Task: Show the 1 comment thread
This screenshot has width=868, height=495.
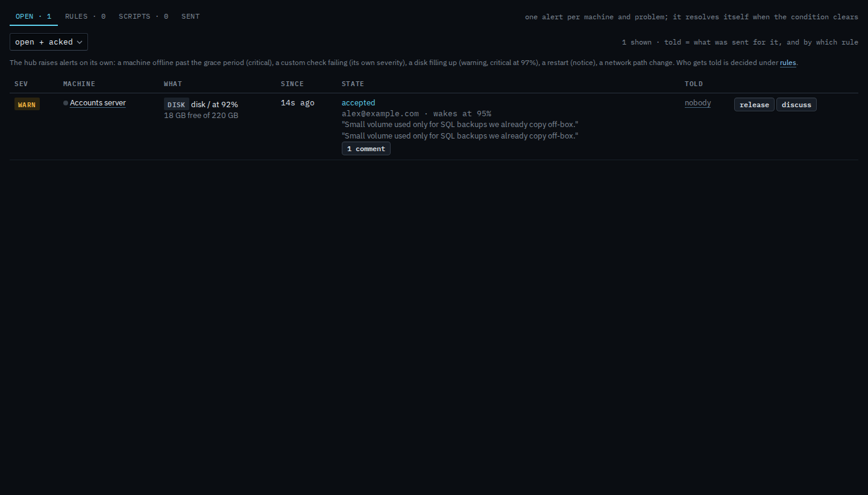Action: tap(366, 149)
